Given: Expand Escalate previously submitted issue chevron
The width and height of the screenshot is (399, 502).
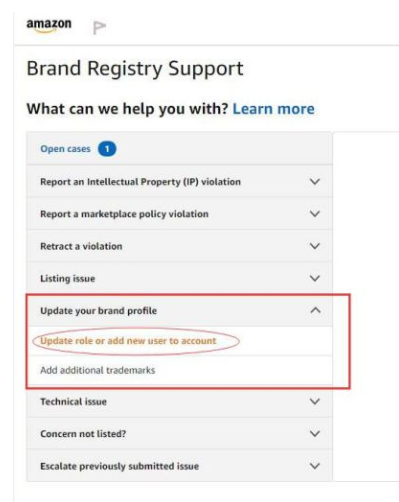Looking at the screenshot, I should tap(315, 466).
